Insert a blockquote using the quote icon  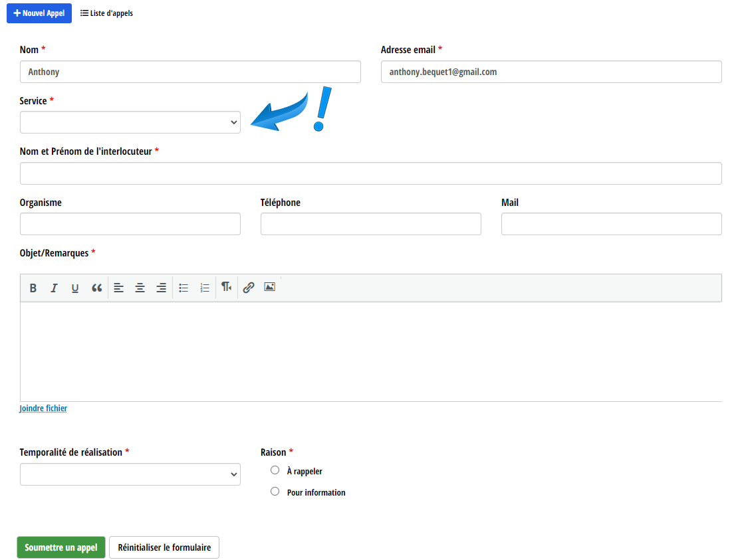pyautogui.click(x=97, y=288)
